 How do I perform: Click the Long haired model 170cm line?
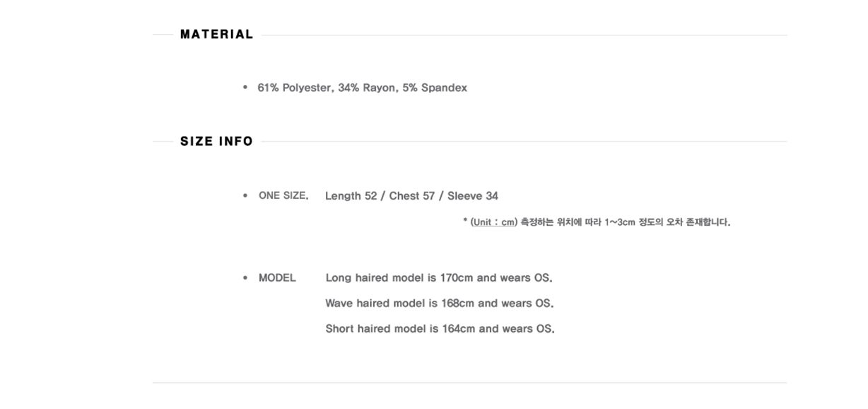coord(439,278)
